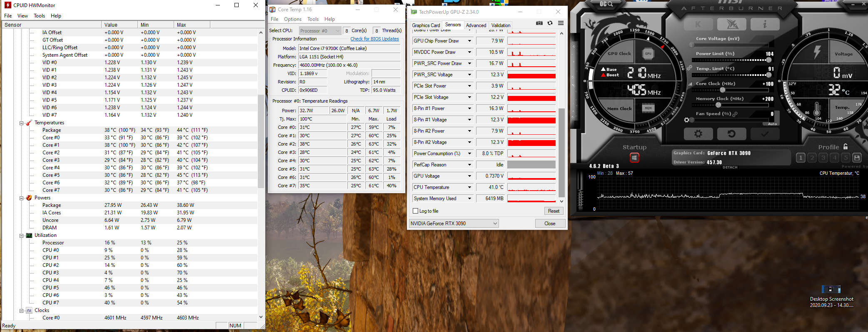868x332 pixels.
Task: Toggle link between Power and Temp limits
Action: coord(689,68)
